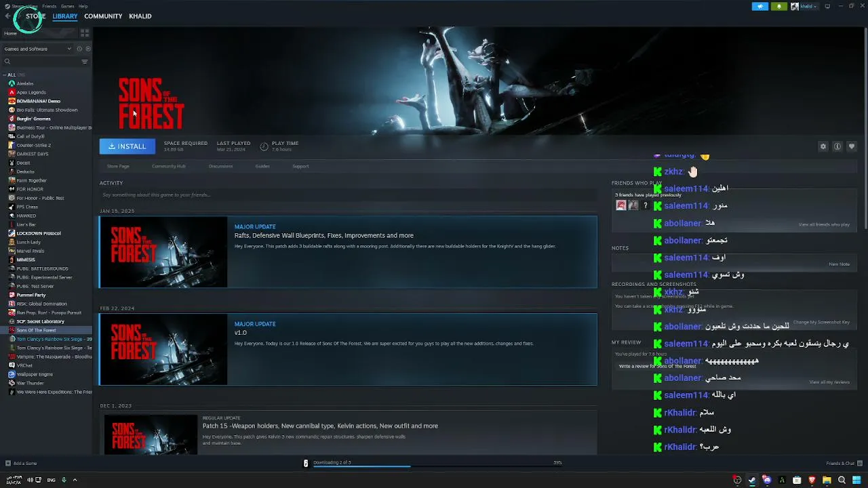Viewport: 868px width, 488px height.
Task: Open Friends & Chat
Action: [x=844, y=464]
